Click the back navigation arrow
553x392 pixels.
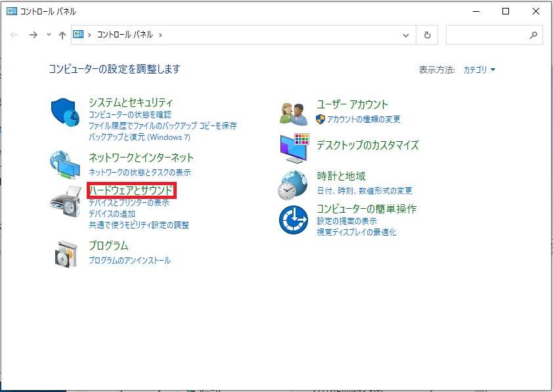click(x=14, y=35)
